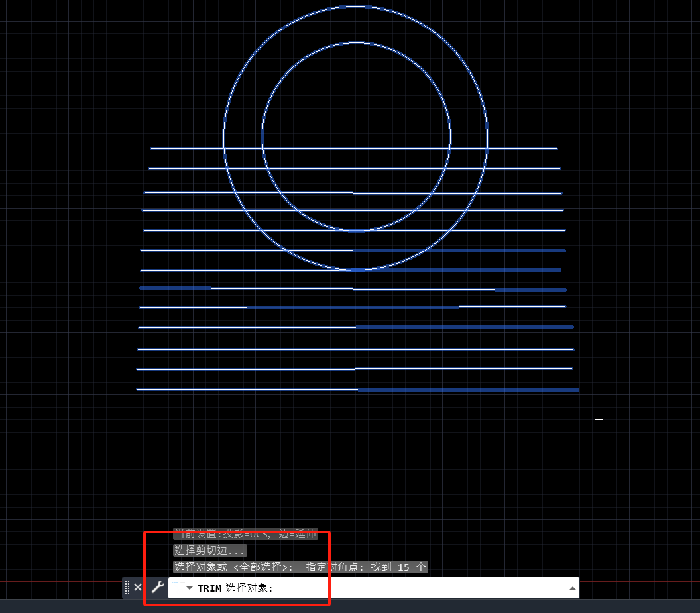The height and width of the screenshot is (613, 700).
Task: Click the command line drag grip handle
Action: (x=127, y=588)
